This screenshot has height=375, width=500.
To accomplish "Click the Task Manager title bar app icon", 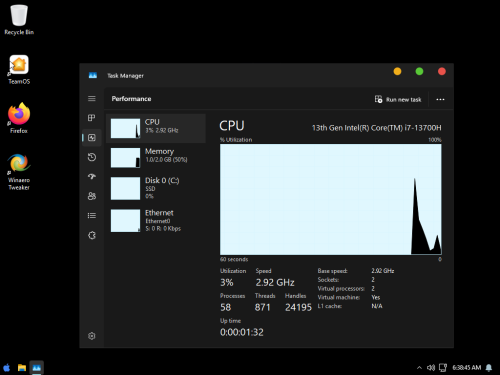I will pos(93,75).
